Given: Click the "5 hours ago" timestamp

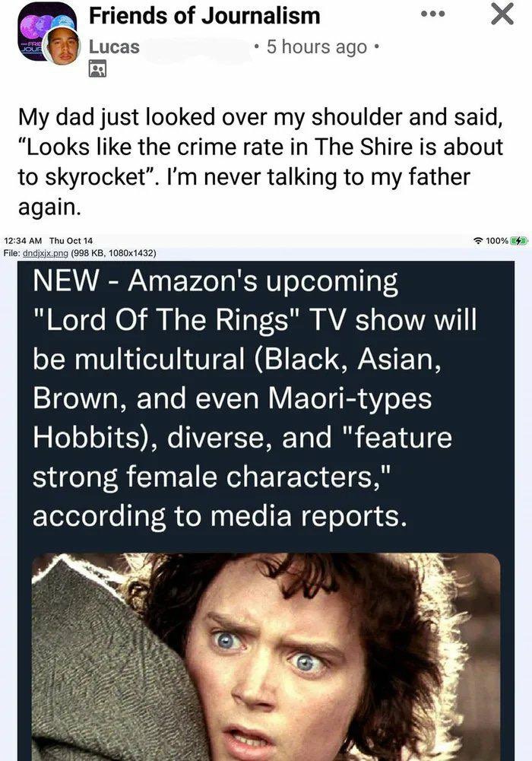Looking at the screenshot, I should [x=317, y=47].
